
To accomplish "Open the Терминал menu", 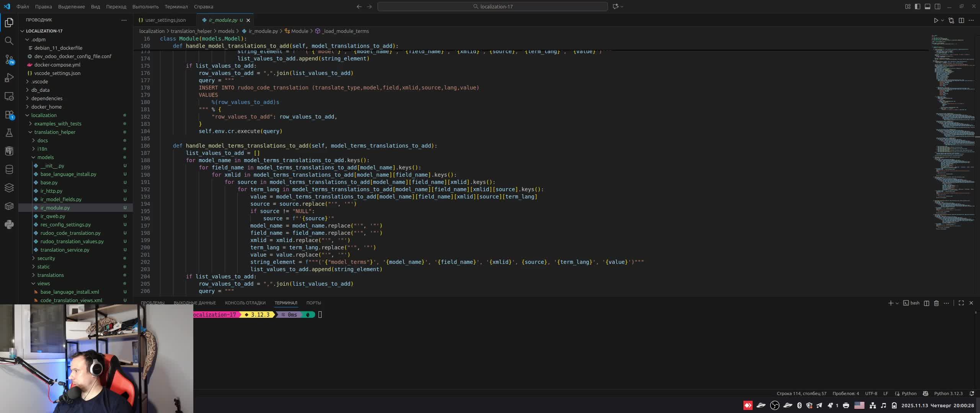I will coord(176,7).
